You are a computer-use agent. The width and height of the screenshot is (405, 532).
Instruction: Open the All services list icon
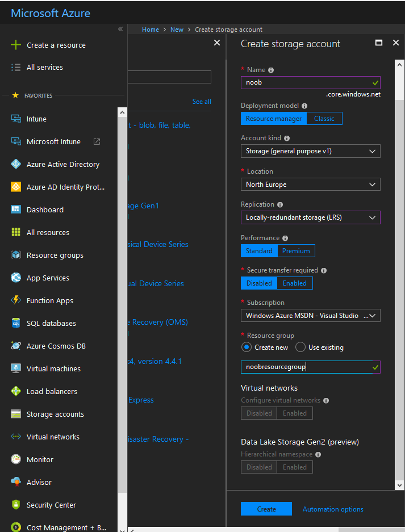(x=15, y=67)
